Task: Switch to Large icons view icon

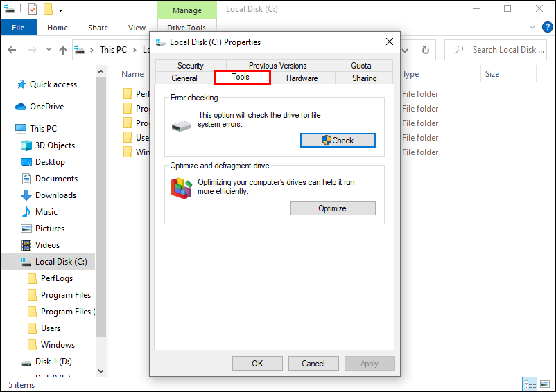Action: coord(545,384)
